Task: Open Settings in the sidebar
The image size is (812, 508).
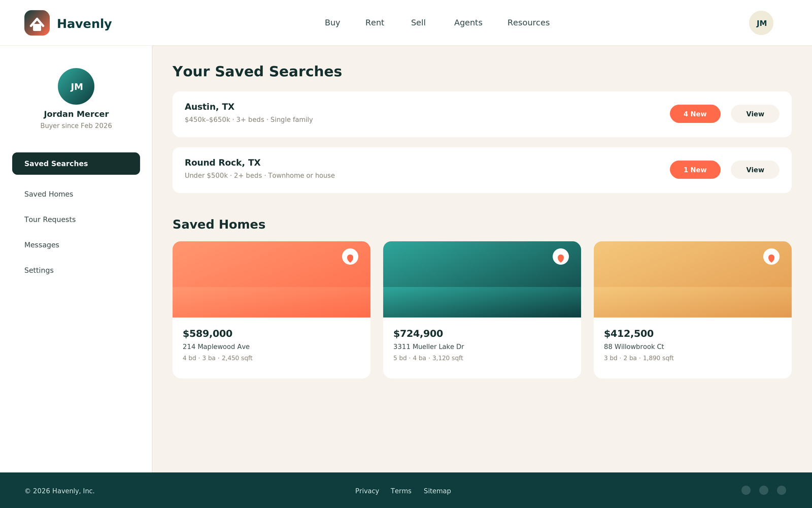Action: [x=39, y=270]
